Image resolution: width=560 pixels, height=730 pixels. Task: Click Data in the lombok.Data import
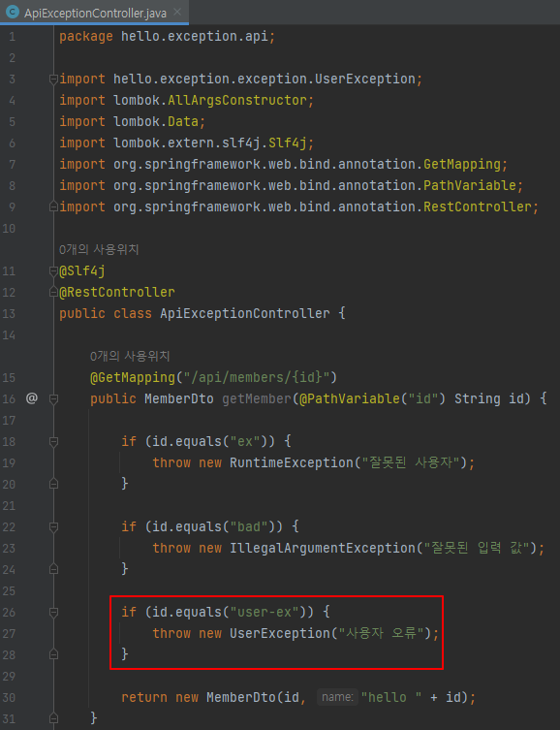click(x=183, y=122)
